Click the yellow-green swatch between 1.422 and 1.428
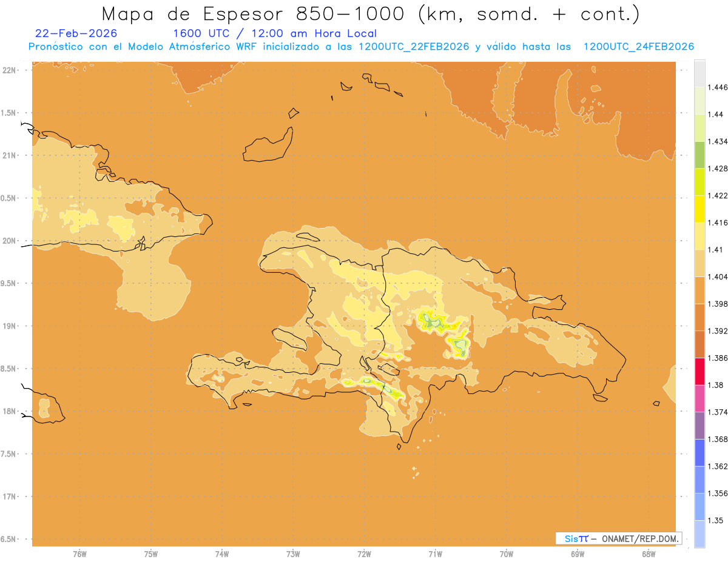The width and height of the screenshot is (728, 562). point(699,182)
